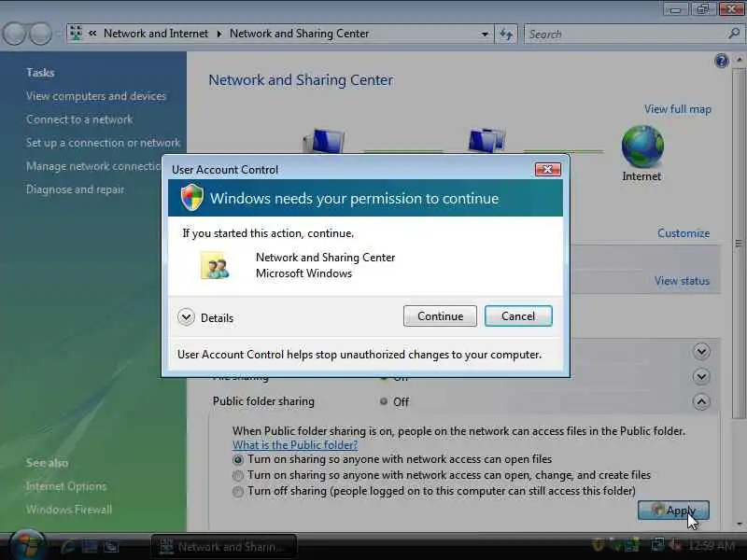The width and height of the screenshot is (747, 560).
Task: Close the User Account Control dialog
Action: pyautogui.click(x=548, y=170)
